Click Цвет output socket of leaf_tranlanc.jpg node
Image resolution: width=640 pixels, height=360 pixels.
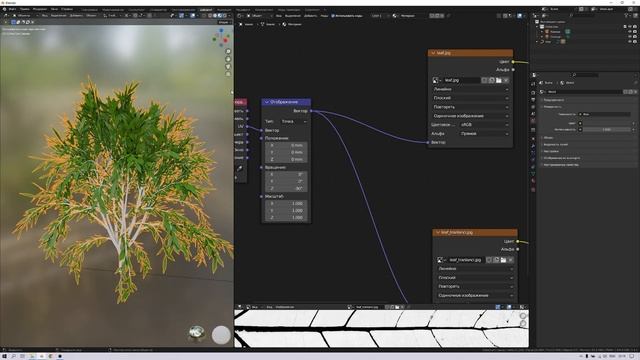tap(518, 241)
